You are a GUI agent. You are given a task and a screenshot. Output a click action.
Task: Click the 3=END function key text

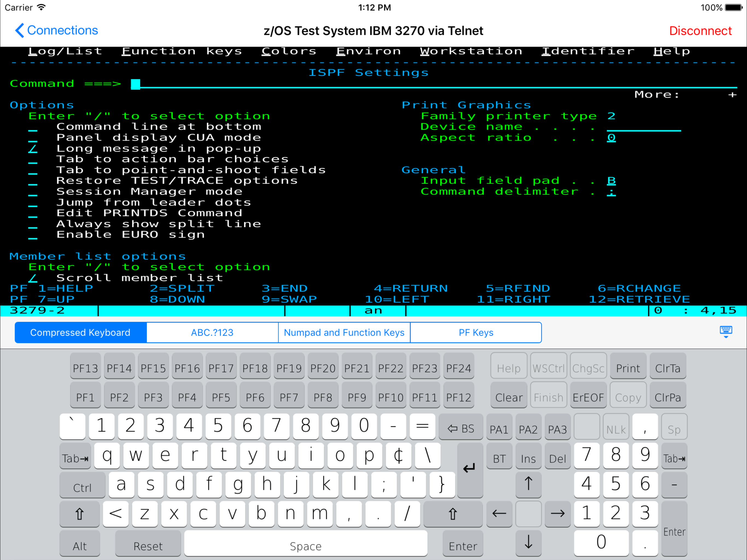285,288
